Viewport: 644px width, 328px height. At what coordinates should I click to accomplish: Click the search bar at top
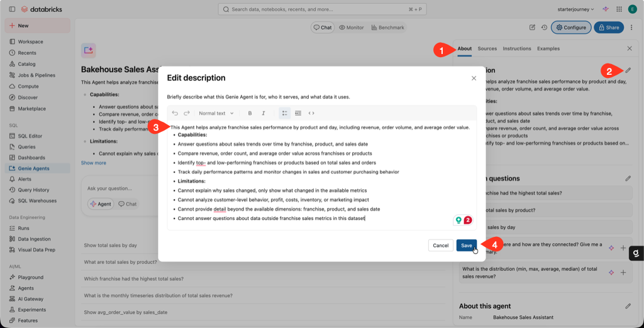pos(322,9)
